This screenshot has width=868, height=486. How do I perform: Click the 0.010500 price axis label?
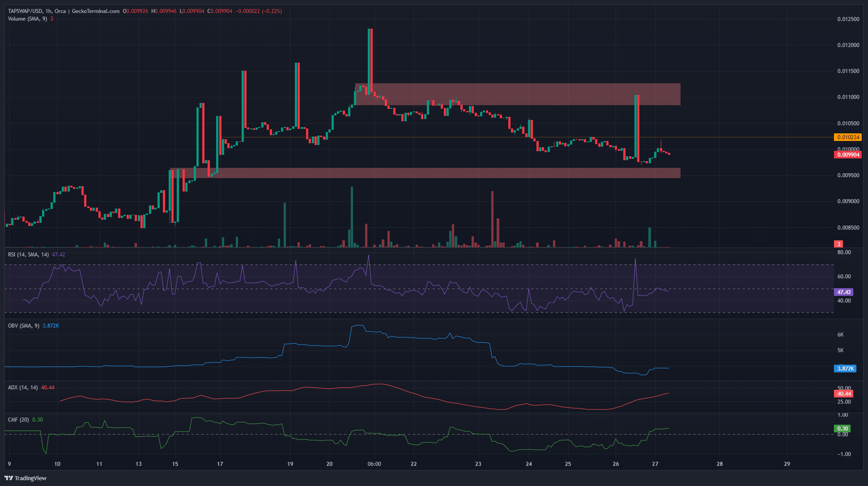(x=848, y=124)
